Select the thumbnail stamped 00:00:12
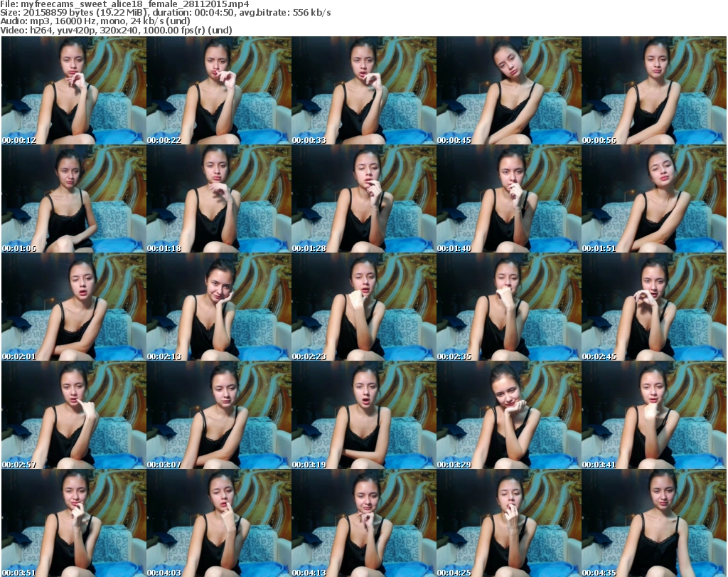 [74, 90]
